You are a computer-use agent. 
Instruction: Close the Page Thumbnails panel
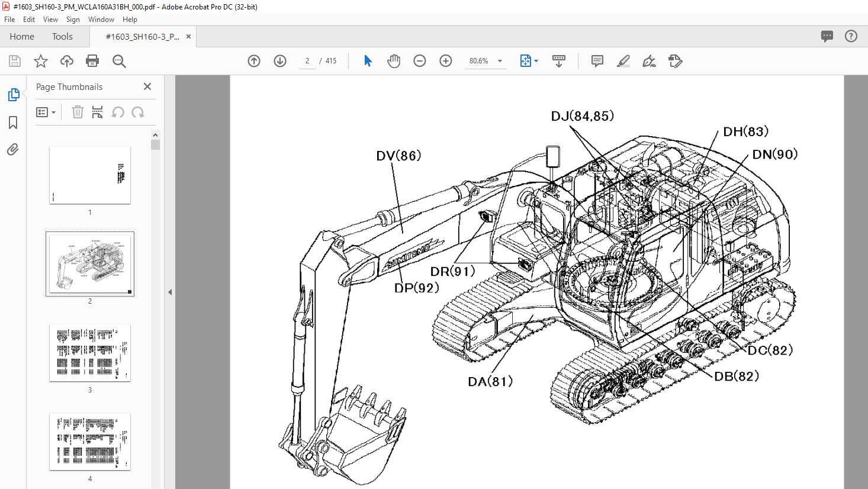(x=147, y=86)
